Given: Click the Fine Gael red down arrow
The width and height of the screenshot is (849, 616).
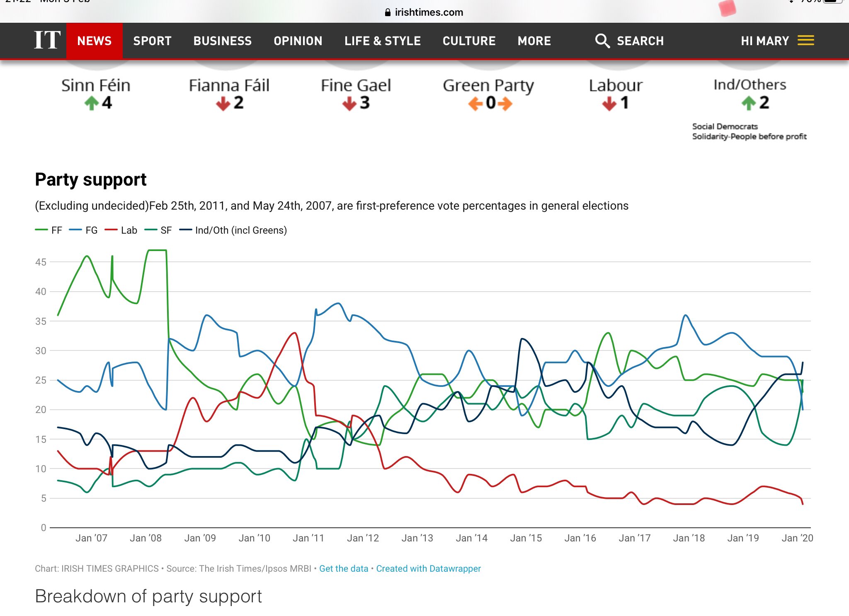Looking at the screenshot, I should coord(349,103).
